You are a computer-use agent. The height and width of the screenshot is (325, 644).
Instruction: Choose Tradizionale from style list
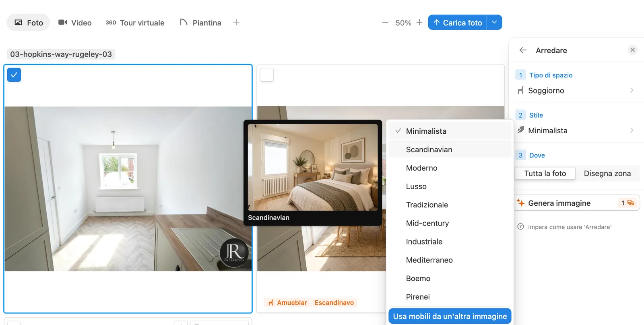(x=450, y=205)
